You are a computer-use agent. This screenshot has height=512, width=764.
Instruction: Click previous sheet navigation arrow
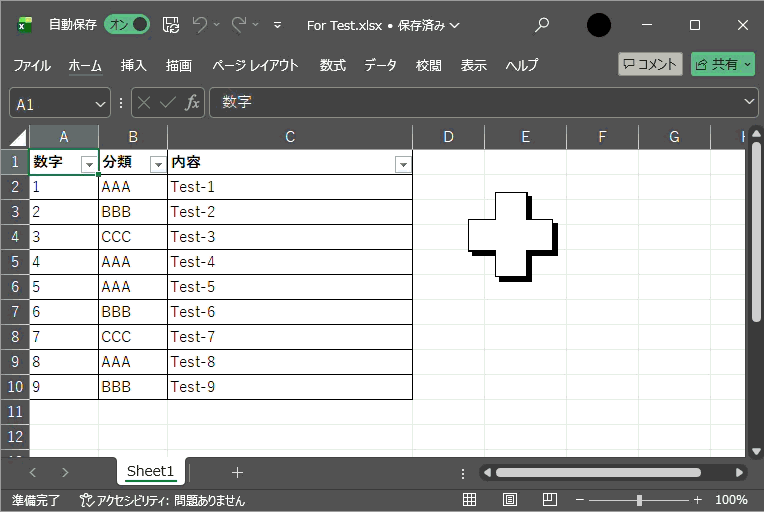click(33, 472)
